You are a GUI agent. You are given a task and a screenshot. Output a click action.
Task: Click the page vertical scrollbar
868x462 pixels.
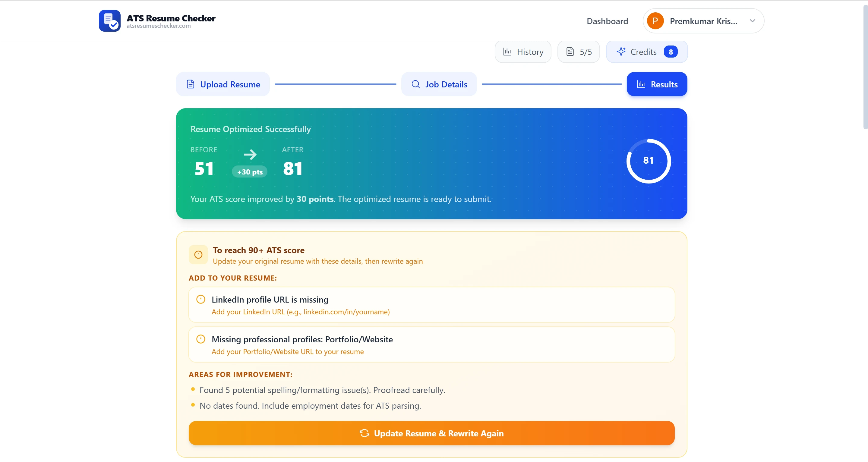865,67
